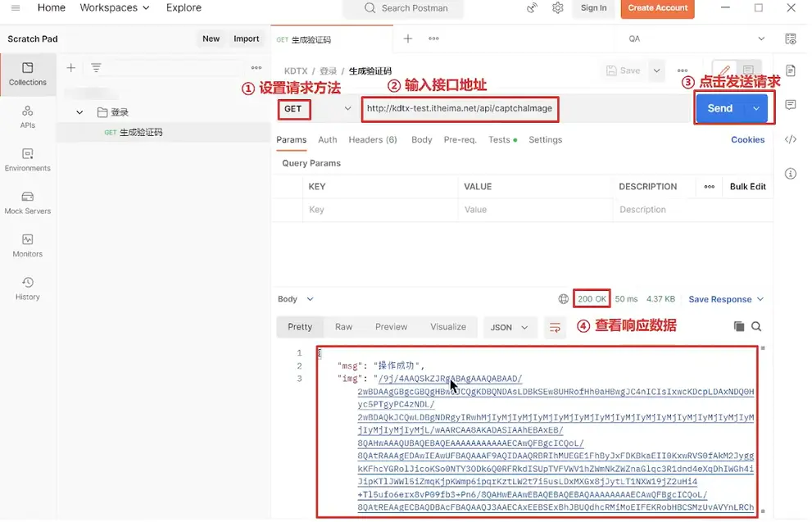Switch to the Params tab
Image resolution: width=812 pixels, height=522 pixels.
pyautogui.click(x=291, y=140)
